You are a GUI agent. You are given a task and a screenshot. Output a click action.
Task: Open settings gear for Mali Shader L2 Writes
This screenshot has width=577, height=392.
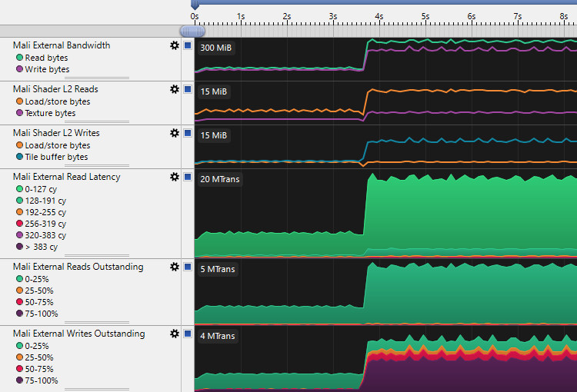175,133
